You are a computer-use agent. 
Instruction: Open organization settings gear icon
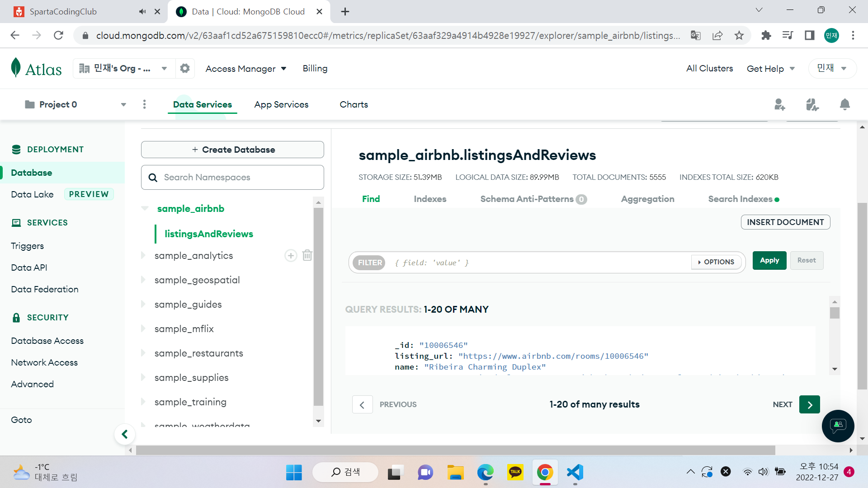point(185,68)
